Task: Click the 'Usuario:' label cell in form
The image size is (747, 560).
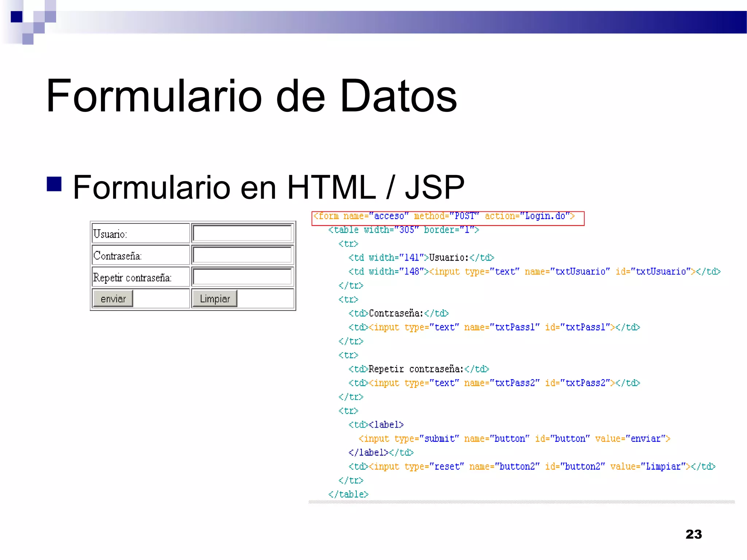Action: (141, 233)
